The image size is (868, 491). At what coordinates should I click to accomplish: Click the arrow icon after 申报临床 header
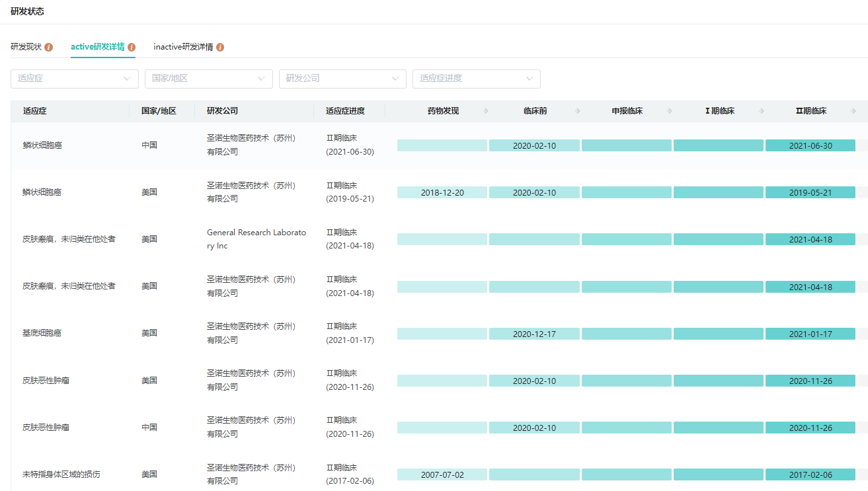[670, 111]
